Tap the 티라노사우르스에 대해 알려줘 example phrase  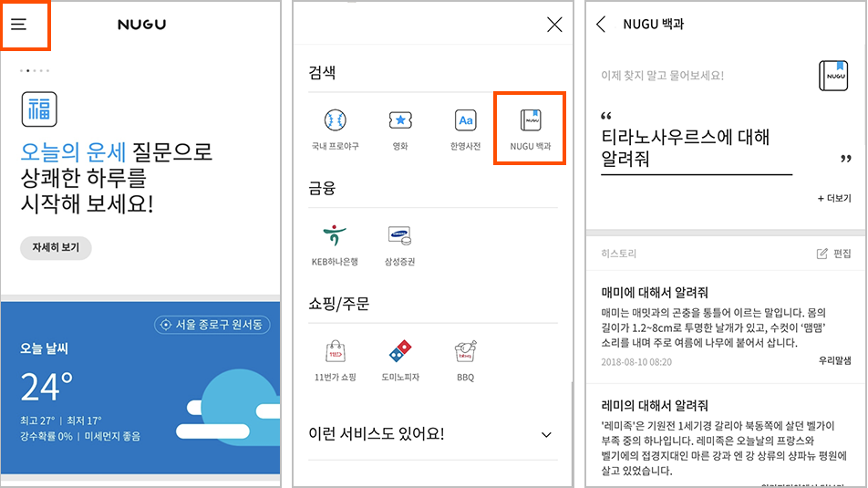(x=686, y=148)
